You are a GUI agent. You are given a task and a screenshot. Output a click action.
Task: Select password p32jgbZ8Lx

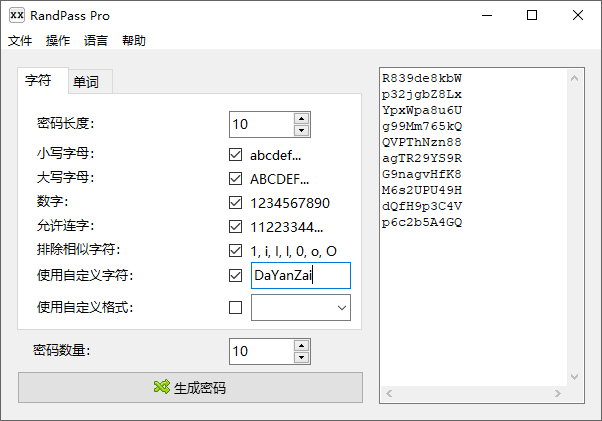[x=422, y=94]
